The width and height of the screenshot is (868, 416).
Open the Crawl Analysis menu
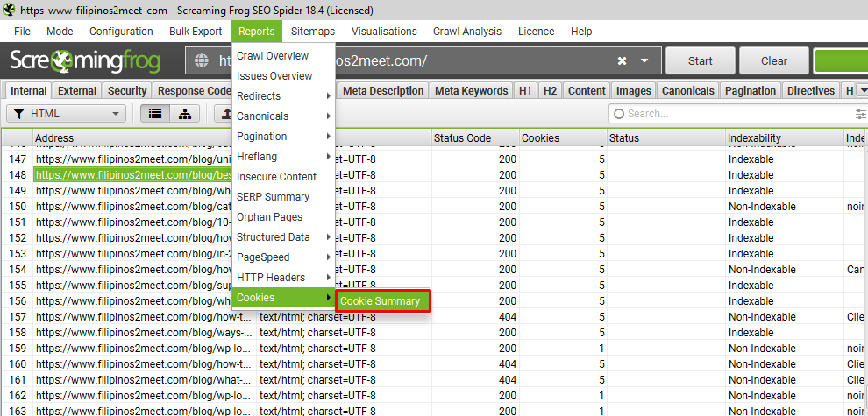tap(467, 32)
